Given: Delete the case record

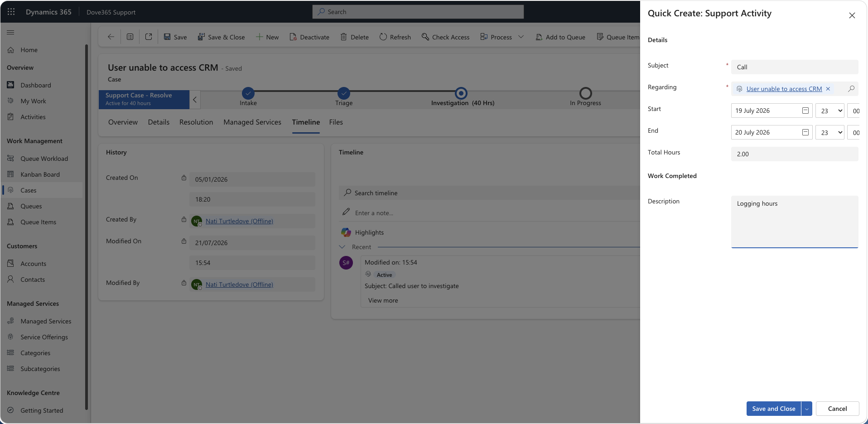Looking at the screenshot, I should (355, 37).
